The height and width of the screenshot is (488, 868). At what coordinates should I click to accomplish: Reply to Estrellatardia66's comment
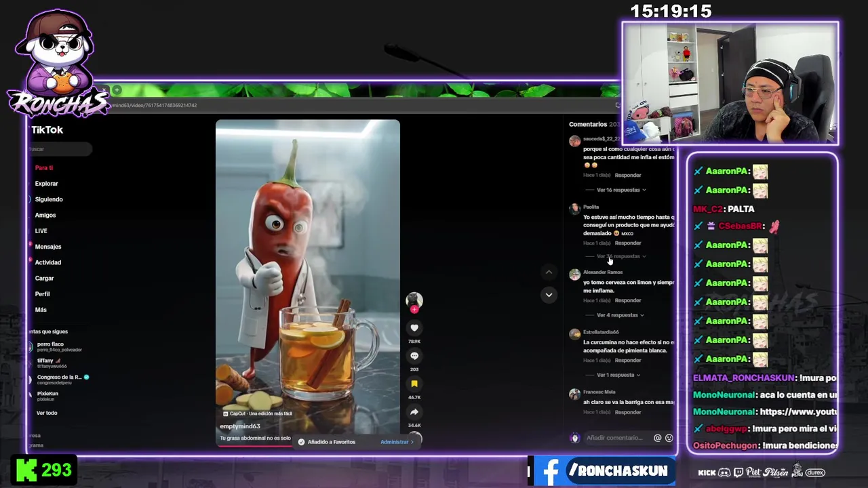pyautogui.click(x=628, y=360)
